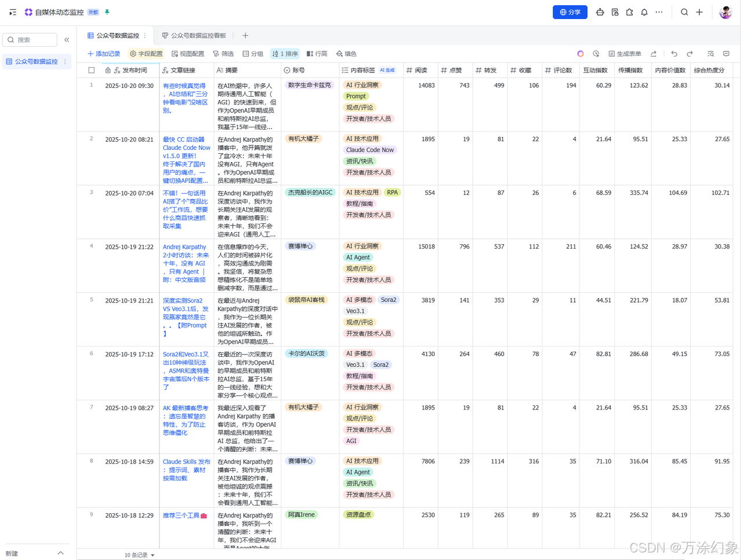Click the colorful AI circle icon in toolbar

point(581,54)
